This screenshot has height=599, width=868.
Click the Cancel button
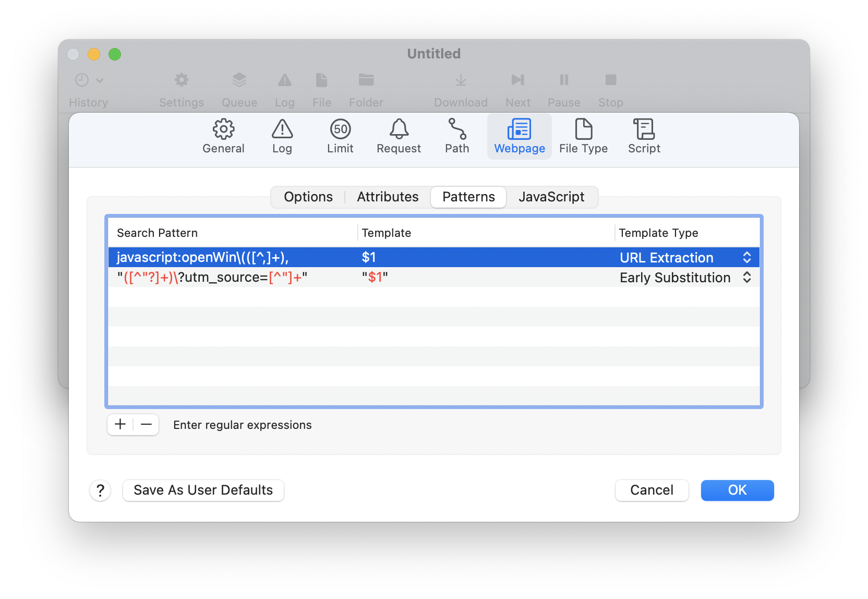pyautogui.click(x=652, y=490)
